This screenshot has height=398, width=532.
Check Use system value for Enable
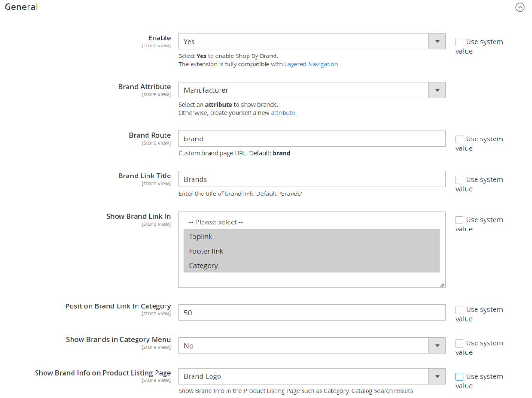[459, 42]
